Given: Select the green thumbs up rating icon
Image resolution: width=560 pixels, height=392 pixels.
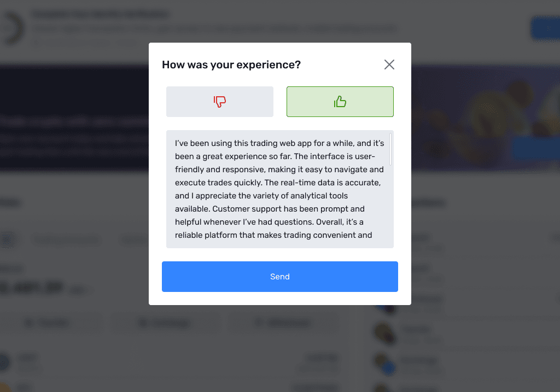Looking at the screenshot, I should (x=340, y=102).
